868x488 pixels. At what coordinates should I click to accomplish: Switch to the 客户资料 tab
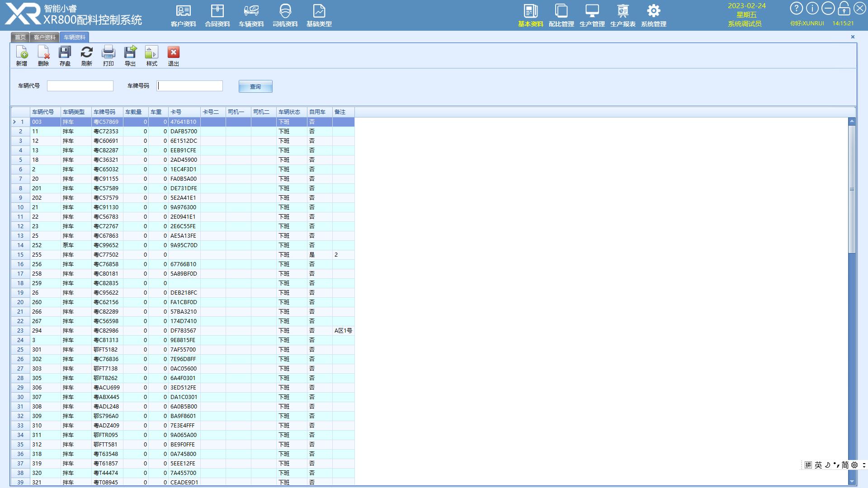click(x=44, y=37)
